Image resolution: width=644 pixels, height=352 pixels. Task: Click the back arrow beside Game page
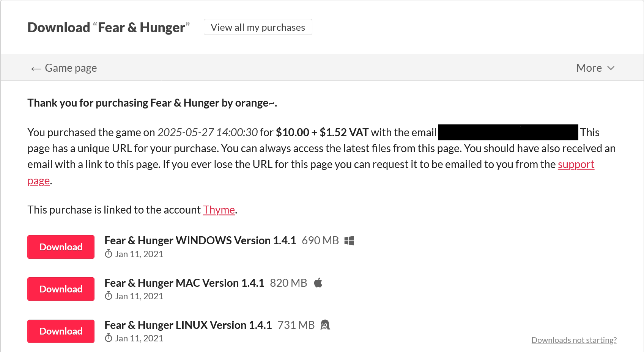point(36,69)
